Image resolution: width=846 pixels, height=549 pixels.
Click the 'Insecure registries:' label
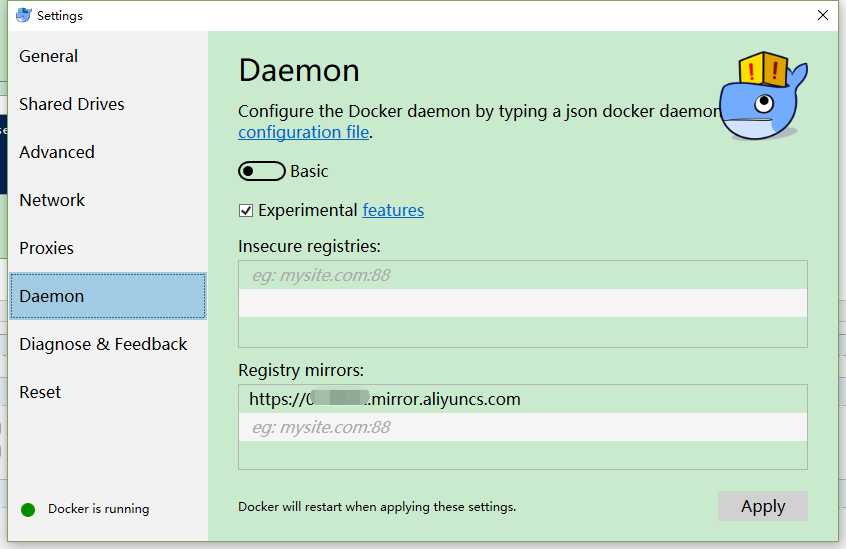coord(309,246)
